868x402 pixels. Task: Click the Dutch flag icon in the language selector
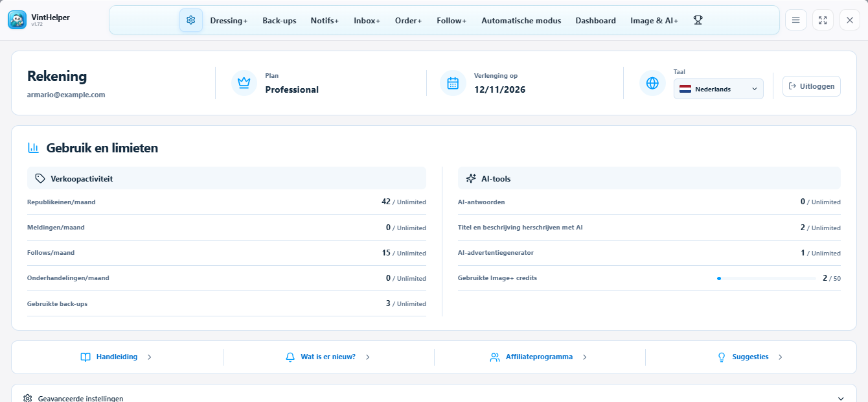(x=685, y=89)
